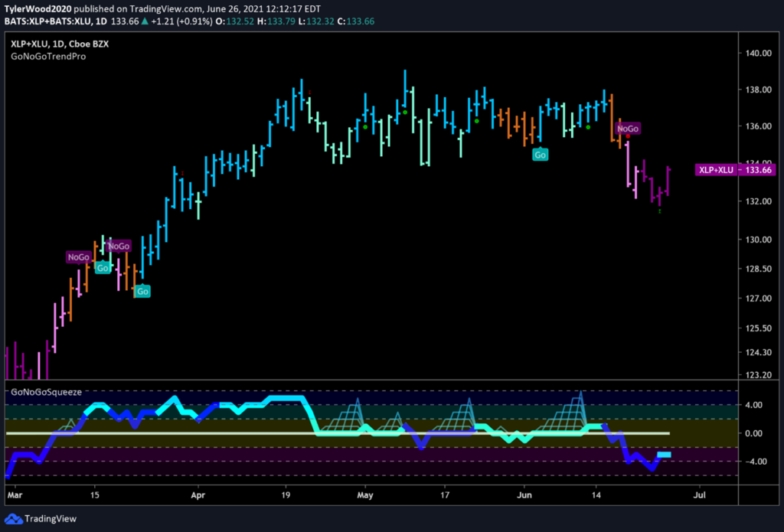Click the BATS:XLP+BATS:XLU symbol in header
The height and width of the screenshot is (532, 784).
pos(47,21)
